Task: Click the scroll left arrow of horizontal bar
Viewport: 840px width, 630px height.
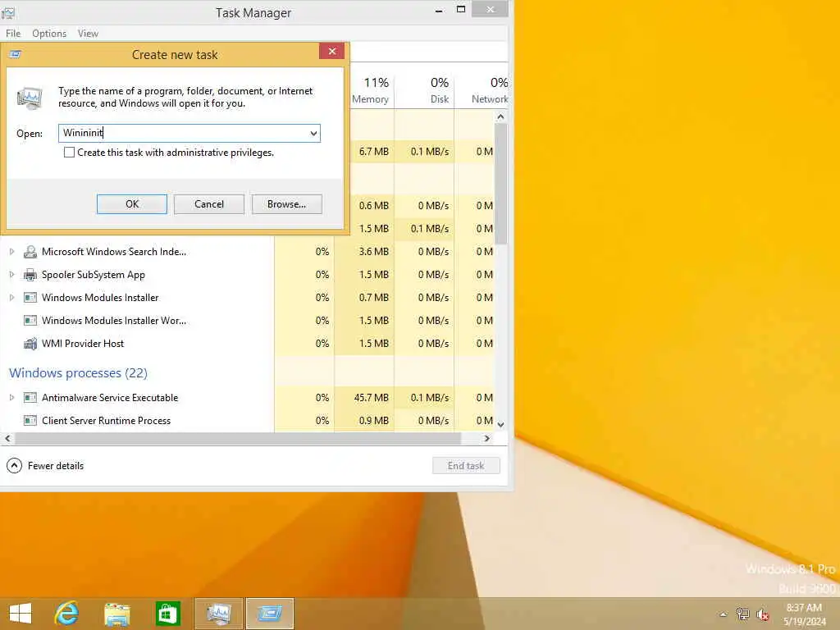Action: click(7, 439)
